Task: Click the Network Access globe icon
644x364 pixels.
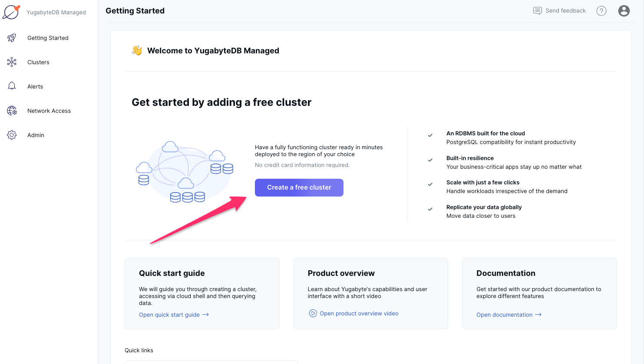Action: (12, 111)
